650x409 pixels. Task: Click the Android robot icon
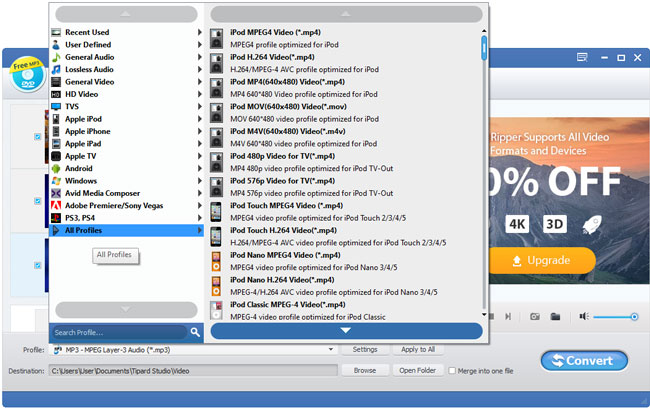(56, 169)
